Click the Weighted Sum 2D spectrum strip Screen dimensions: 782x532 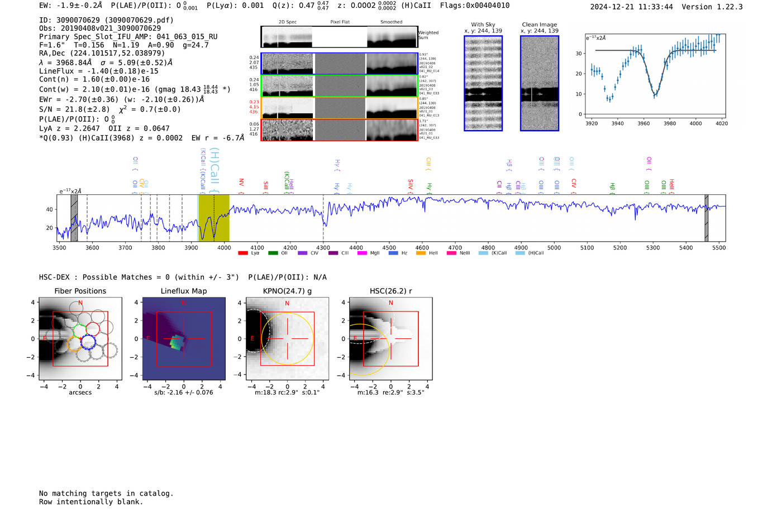[340, 37]
